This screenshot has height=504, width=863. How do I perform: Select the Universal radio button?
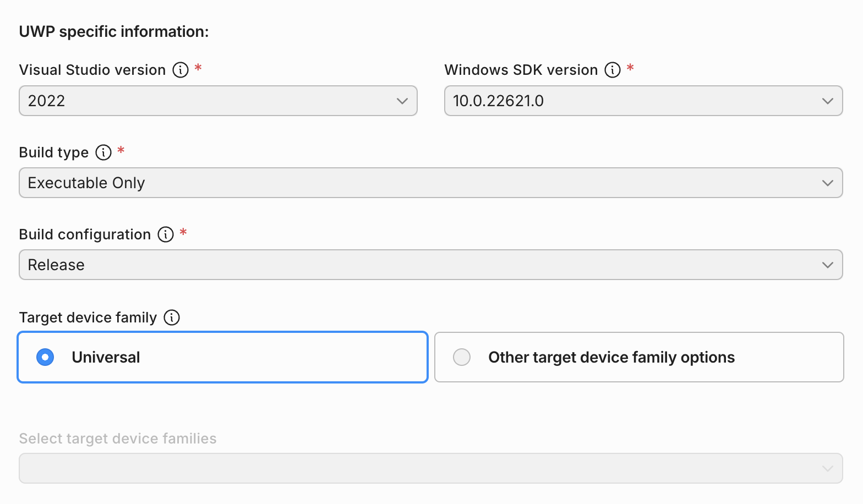[x=45, y=357]
